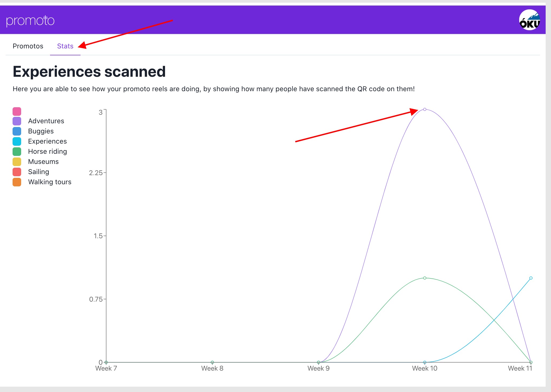Click the Week 7 origin data point
Viewport: 551px width, 392px height.
[106, 363]
